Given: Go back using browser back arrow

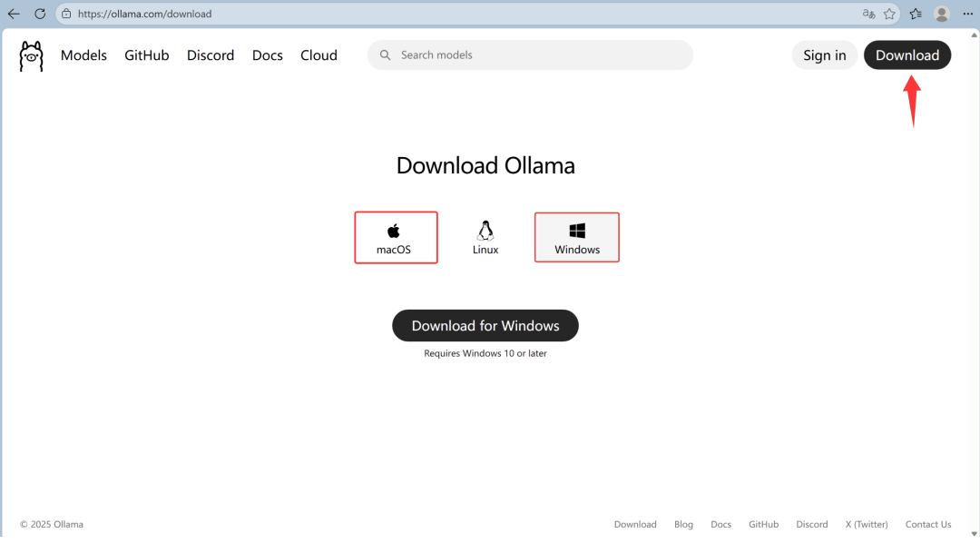Looking at the screenshot, I should [x=14, y=14].
